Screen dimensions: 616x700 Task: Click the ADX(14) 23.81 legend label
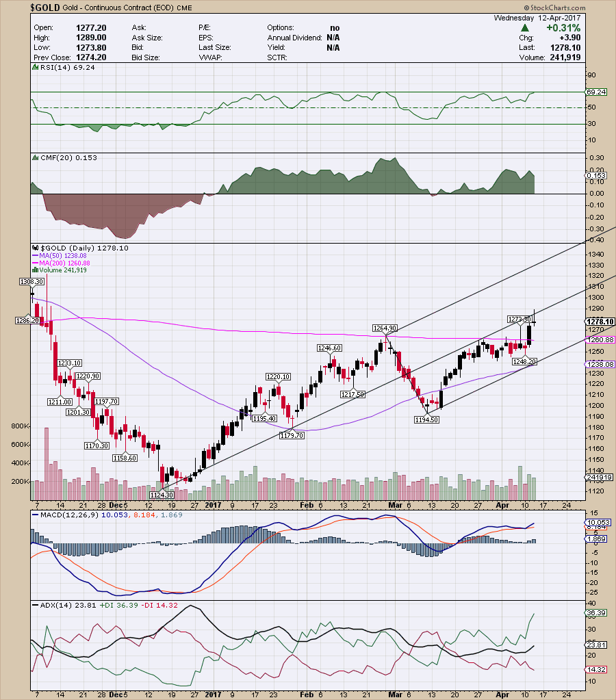[68, 606]
